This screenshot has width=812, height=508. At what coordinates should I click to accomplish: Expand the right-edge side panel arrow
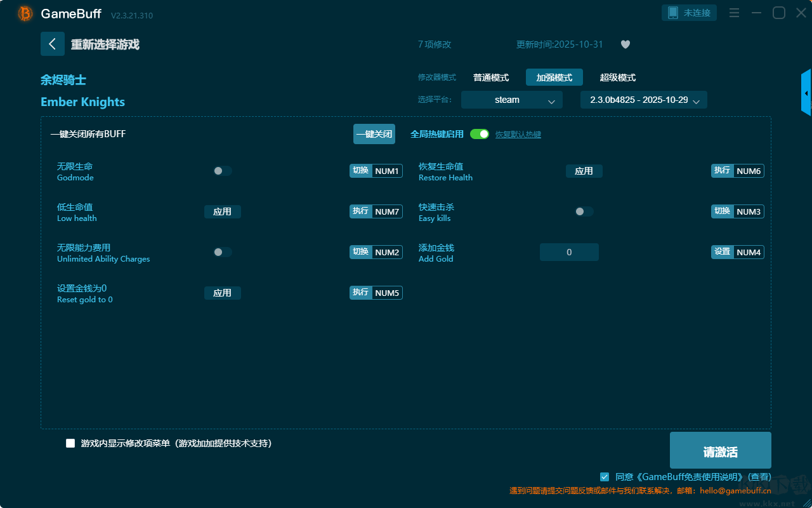point(806,93)
